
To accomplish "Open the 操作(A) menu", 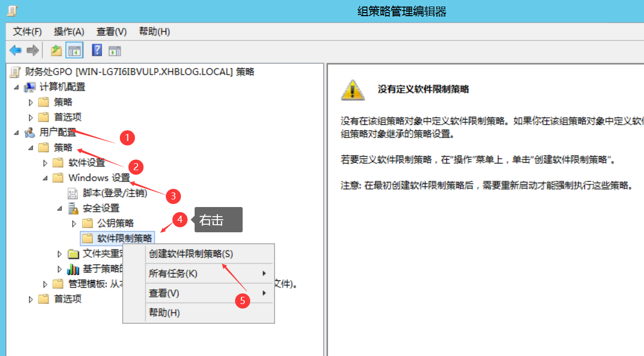I will [69, 31].
